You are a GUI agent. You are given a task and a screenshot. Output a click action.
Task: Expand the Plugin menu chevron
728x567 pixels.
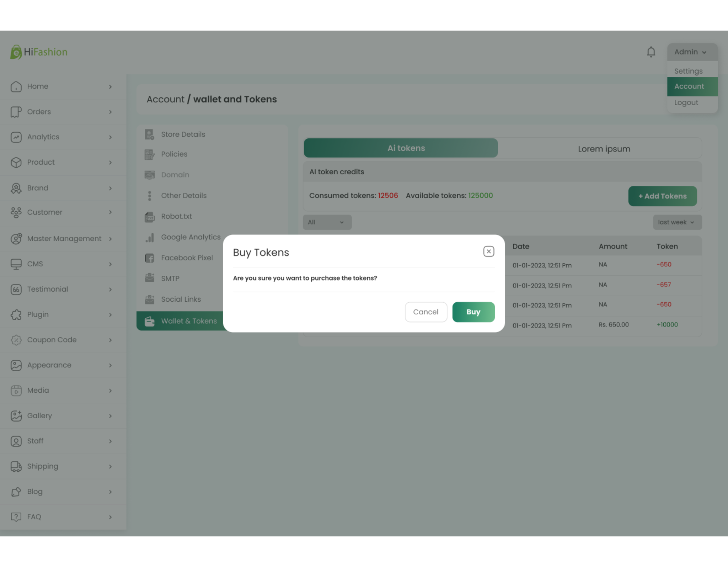[x=111, y=315]
